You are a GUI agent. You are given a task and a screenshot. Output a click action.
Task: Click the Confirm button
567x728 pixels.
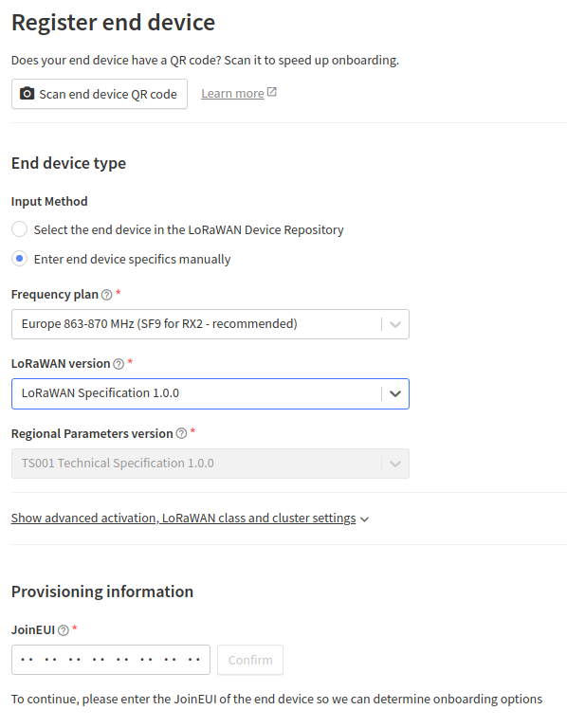click(x=250, y=660)
